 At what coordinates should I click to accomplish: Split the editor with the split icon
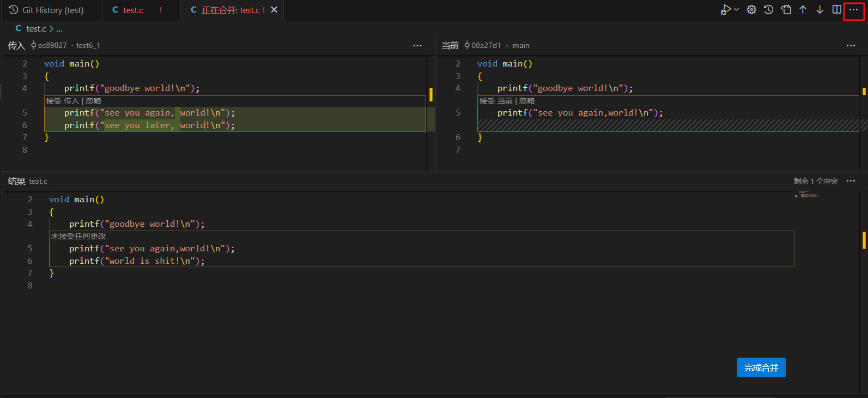[x=837, y=10]
